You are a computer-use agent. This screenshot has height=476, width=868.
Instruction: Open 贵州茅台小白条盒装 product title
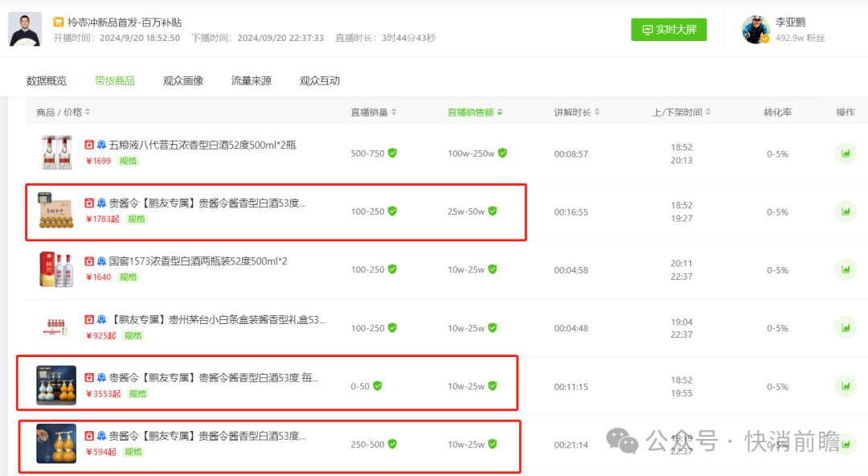coord(218,319)
